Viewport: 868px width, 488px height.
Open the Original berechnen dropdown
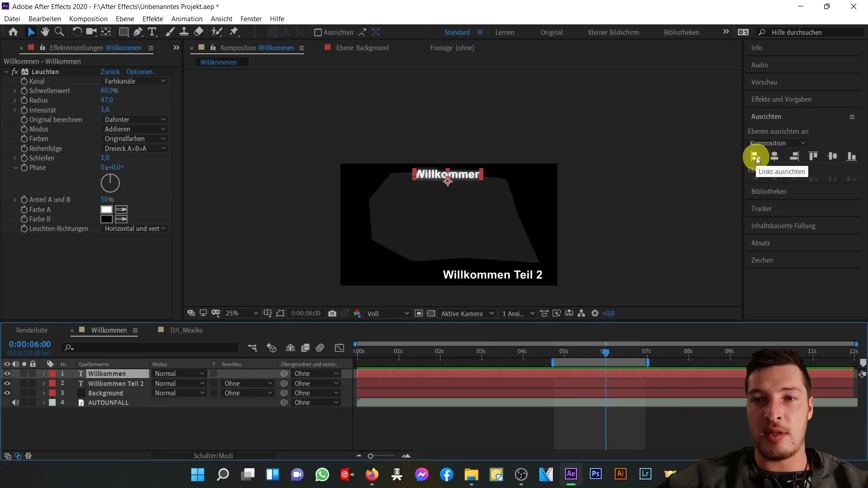click(x=134, y=120)
